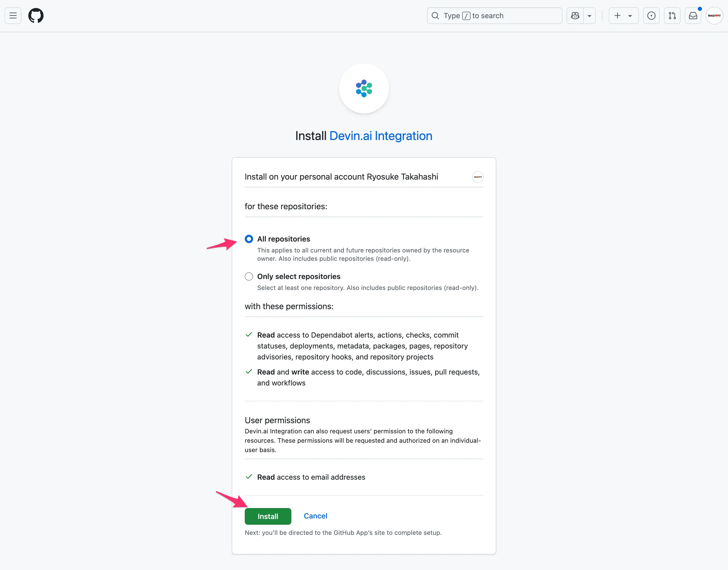
Task: Cancel the app installation
Action: point(315,516)
